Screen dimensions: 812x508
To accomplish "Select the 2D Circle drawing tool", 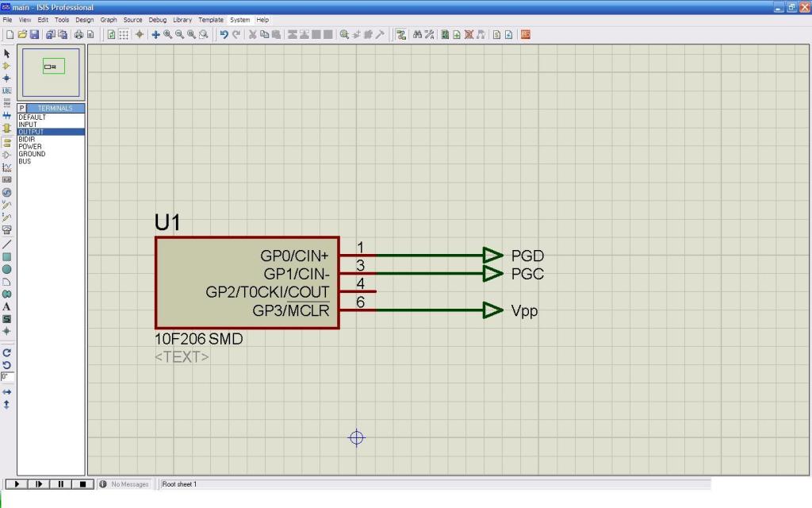I will 6,269.
